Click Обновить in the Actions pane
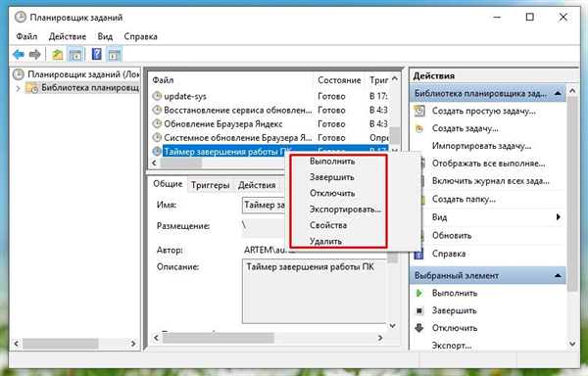 point(452,236)
